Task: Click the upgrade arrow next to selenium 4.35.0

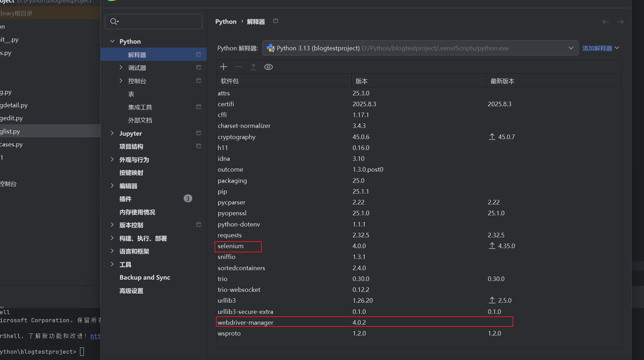Action: click(x=492, y=246)
